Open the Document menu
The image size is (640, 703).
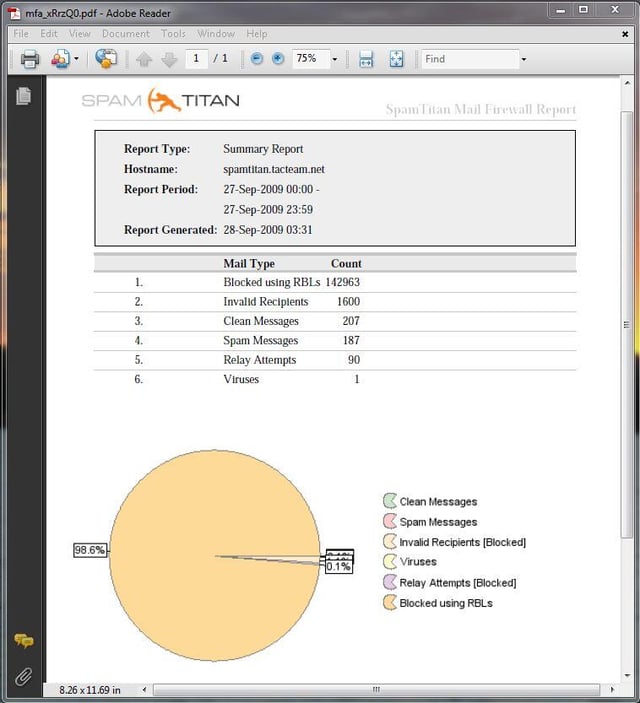click(x=126, y=34)
